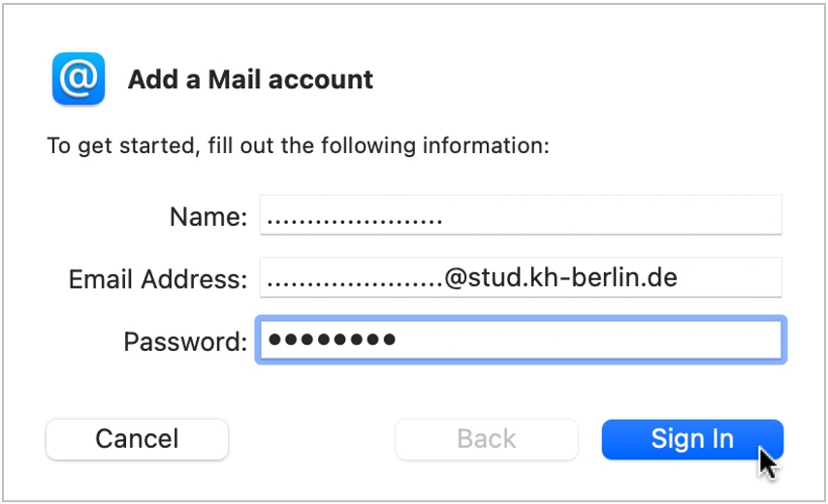Screen dimensions: 828x504
Task: Click the dotted username part of the email
Action: point(354,284)
